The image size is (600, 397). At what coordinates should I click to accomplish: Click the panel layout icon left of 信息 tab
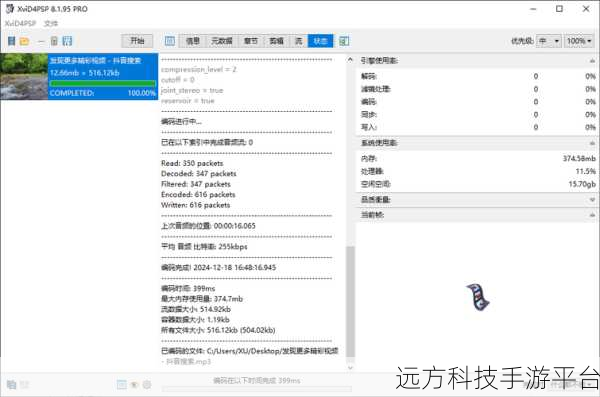pyautogui.click(x=170, y=41)
